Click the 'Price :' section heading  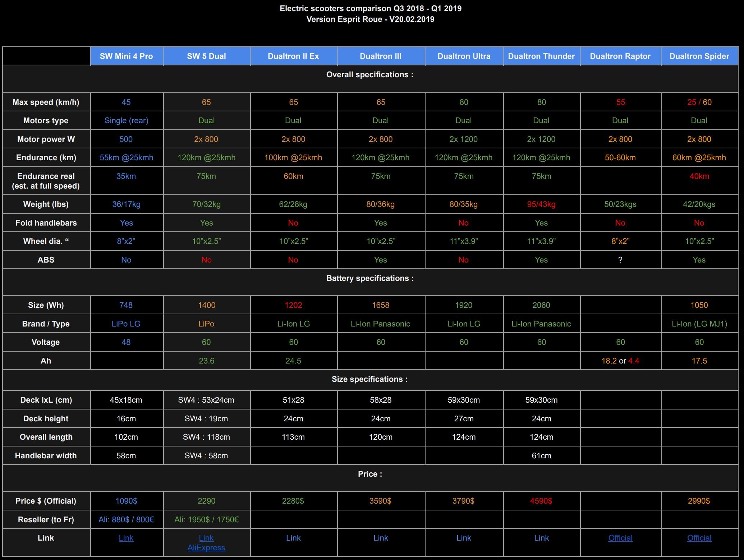coord(370,474)
